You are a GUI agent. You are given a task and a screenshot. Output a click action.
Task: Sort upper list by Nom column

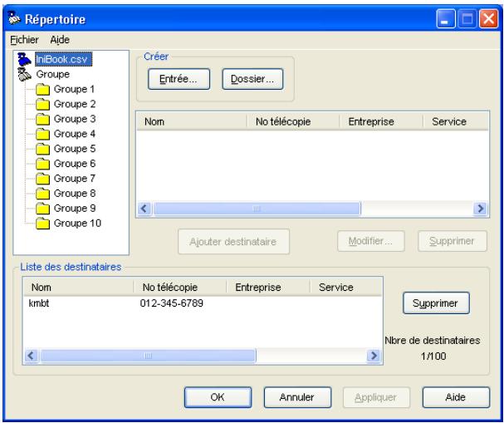pyautogui.click(x=192, y=121)
